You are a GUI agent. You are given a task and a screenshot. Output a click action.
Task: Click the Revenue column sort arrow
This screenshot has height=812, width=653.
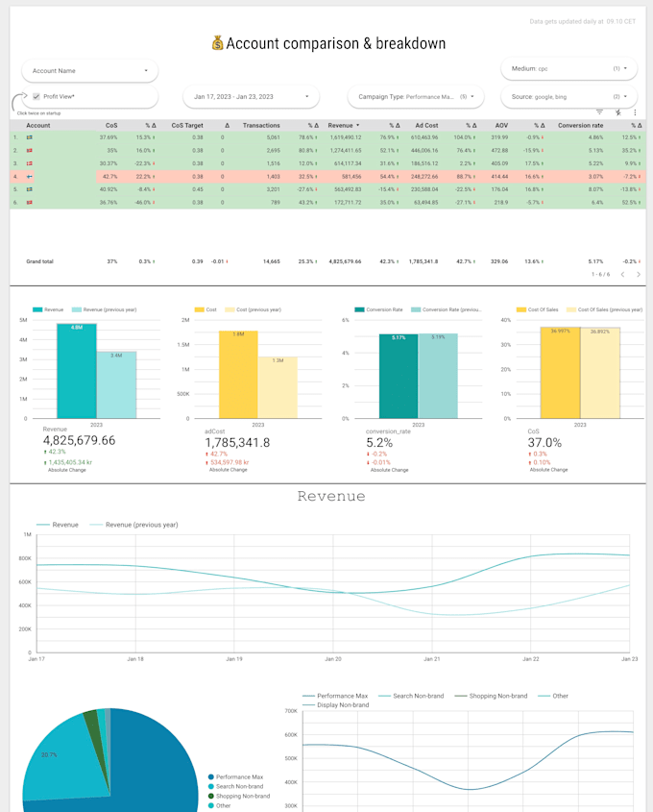point(357,125)
